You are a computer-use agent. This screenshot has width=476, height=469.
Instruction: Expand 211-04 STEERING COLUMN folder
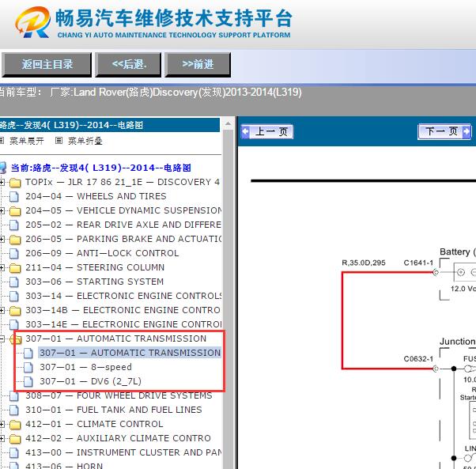coord(2,267)
